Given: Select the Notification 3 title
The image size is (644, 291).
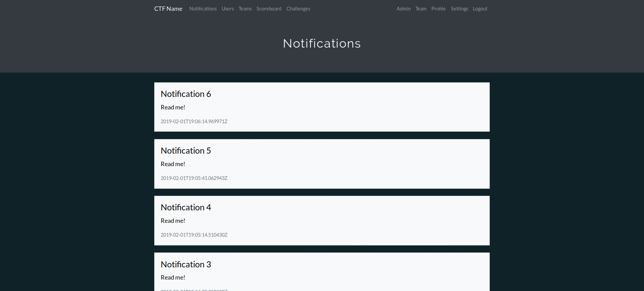Looking at the screenshot, I should [186, 264].
